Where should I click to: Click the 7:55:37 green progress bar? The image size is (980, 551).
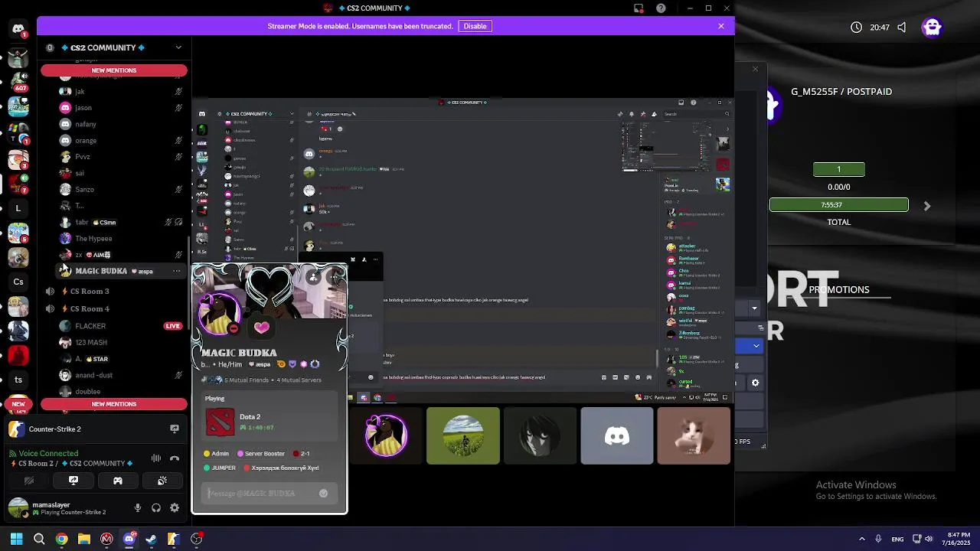pos(839,205)
